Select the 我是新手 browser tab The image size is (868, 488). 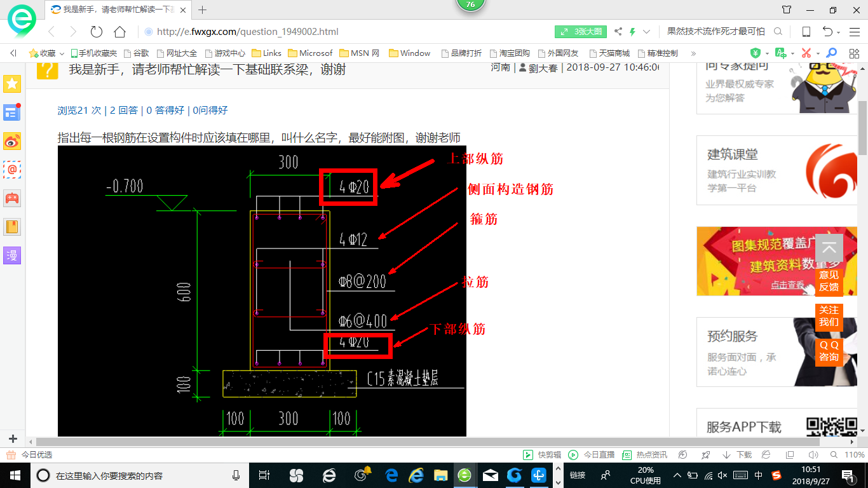point(118,10)
